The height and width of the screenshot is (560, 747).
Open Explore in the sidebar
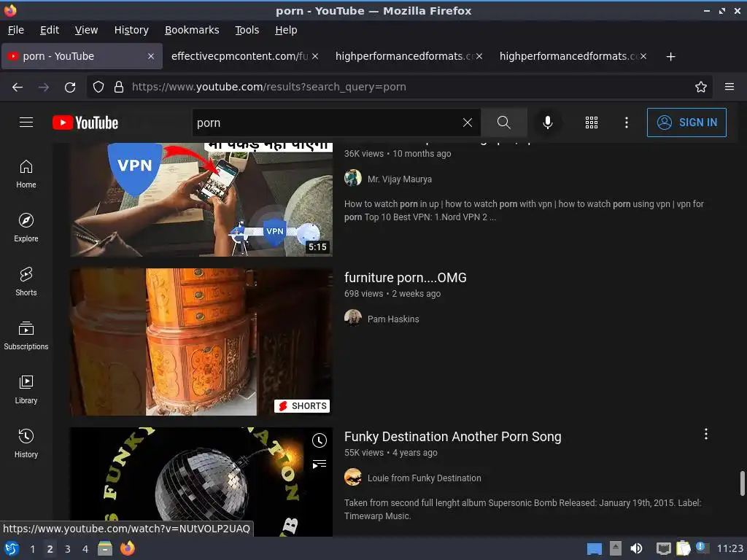(26, 227)
